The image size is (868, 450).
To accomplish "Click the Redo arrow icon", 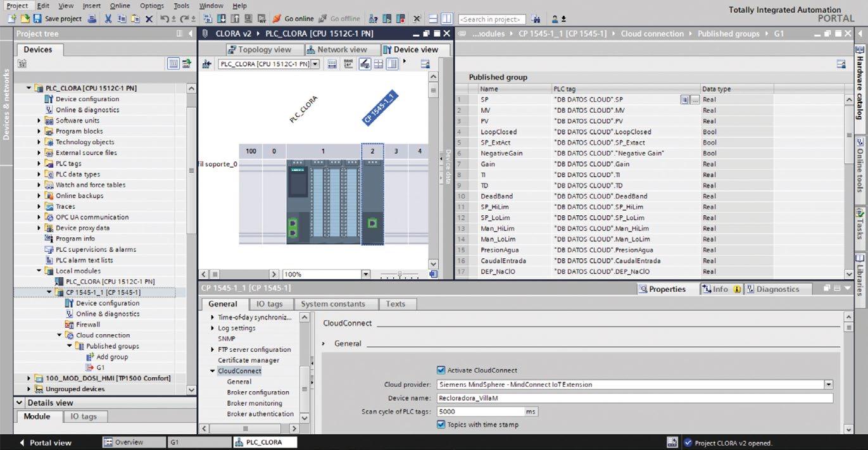I will [x=184, y=19].
